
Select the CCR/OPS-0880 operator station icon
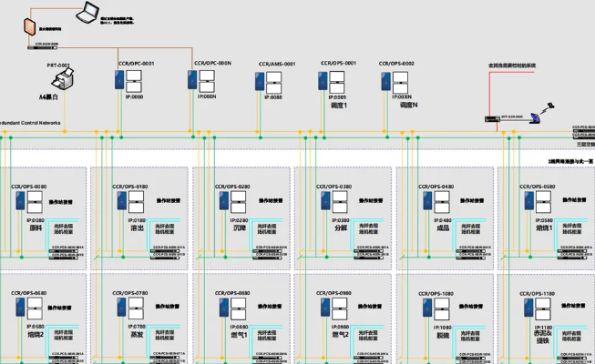click(232, 308)
